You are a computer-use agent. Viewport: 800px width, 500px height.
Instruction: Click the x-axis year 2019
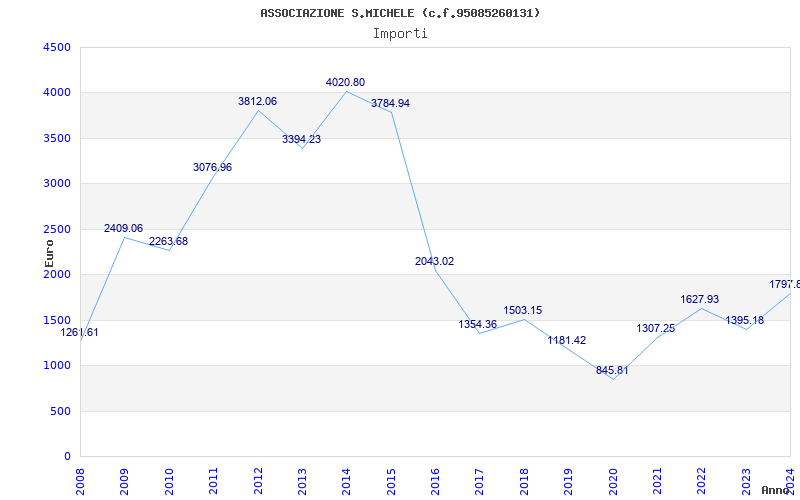[568, 481]
